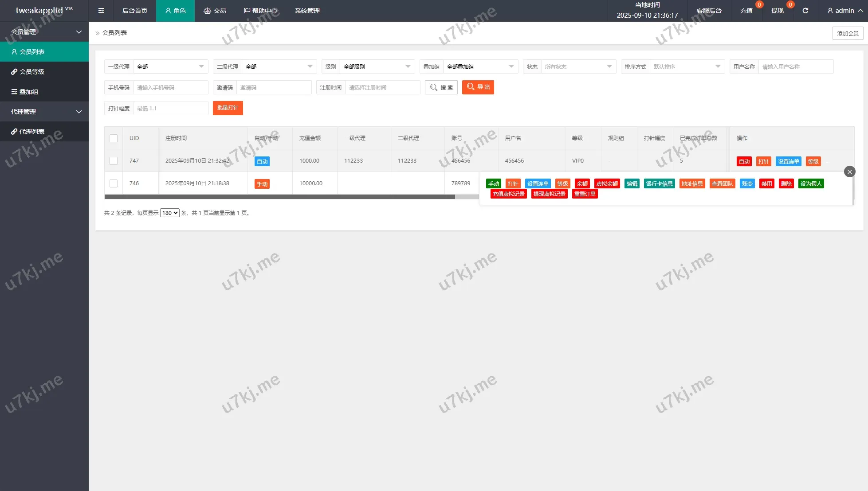Click the table horizontal scrollbar
Image resolution: width=868 pixels, height=491 pixels.
click(x=279, y=197)
